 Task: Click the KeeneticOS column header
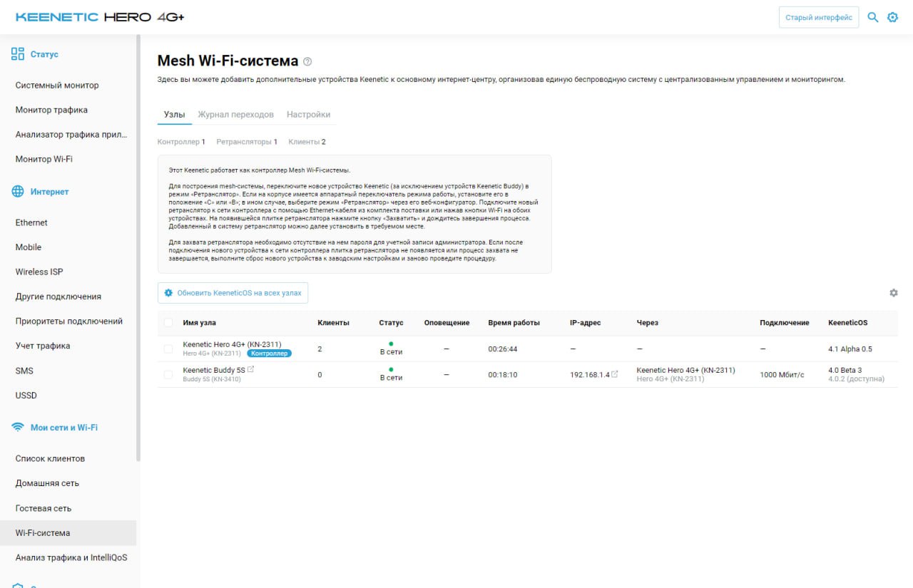point(848,323)
